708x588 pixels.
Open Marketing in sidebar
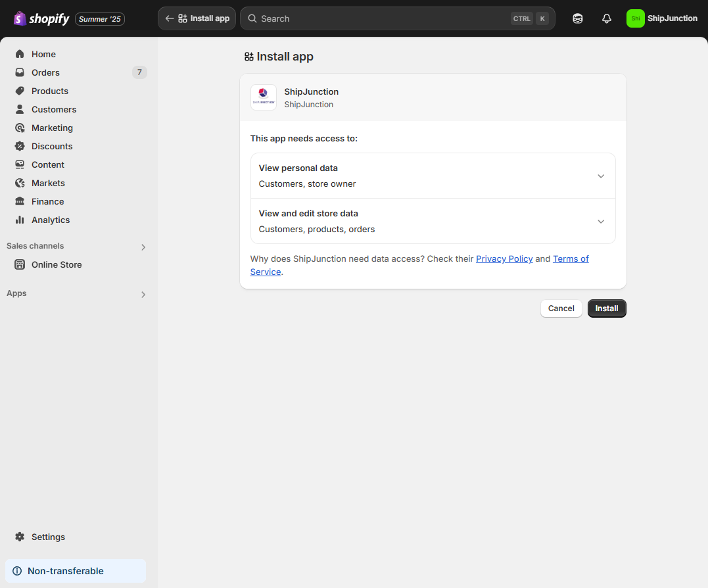[x=52, y=128]
